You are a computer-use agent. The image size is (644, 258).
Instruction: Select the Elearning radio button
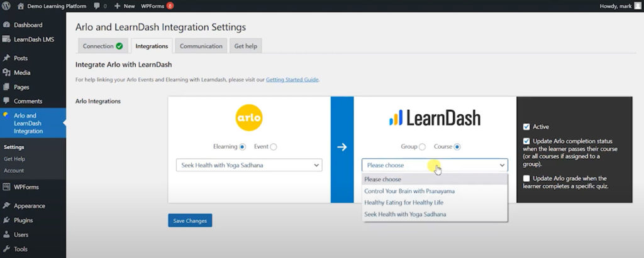point(242,147)
